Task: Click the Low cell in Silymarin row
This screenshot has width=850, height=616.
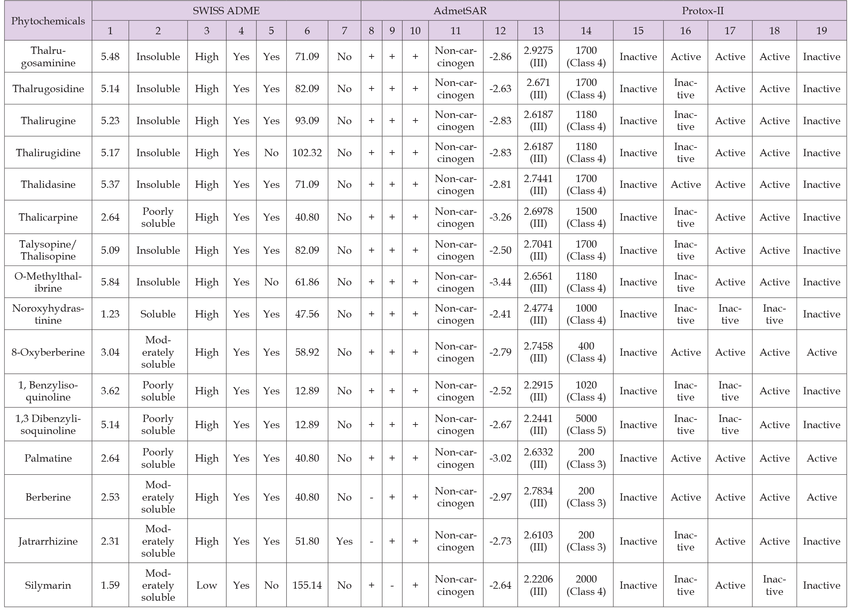Action: point(207,585)
